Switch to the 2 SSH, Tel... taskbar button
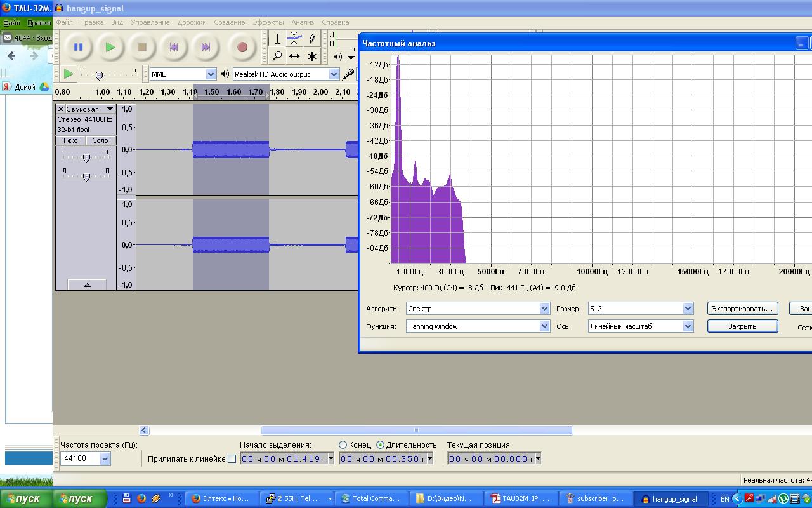812x508 pixels. click(x=298, y=498)
